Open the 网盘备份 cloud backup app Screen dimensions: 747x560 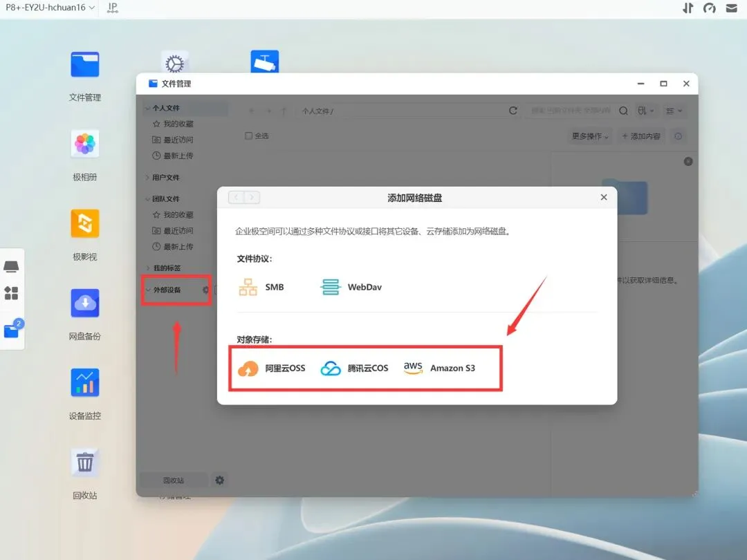coord(85,303)
